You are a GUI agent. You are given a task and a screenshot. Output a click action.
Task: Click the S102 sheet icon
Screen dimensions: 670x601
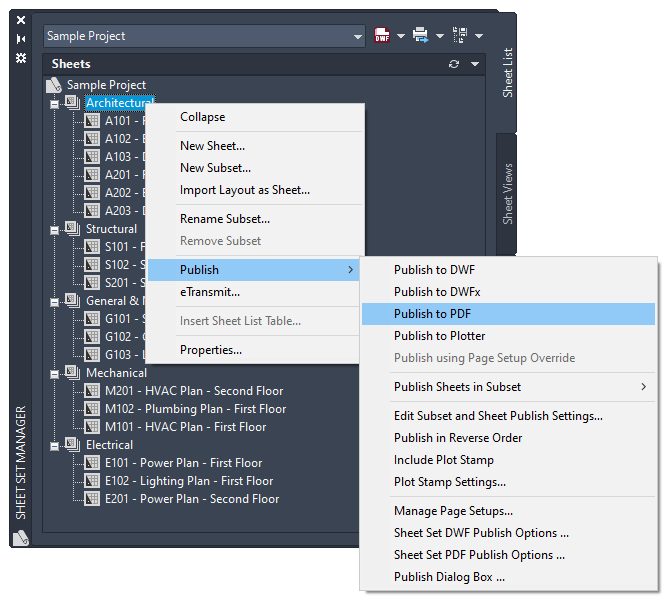click(92, 265)
